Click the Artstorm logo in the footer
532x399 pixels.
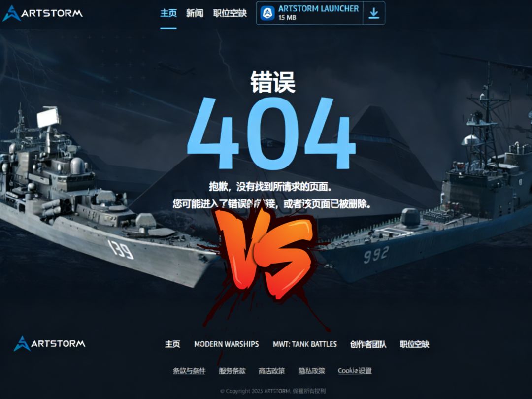click(50, 344)
